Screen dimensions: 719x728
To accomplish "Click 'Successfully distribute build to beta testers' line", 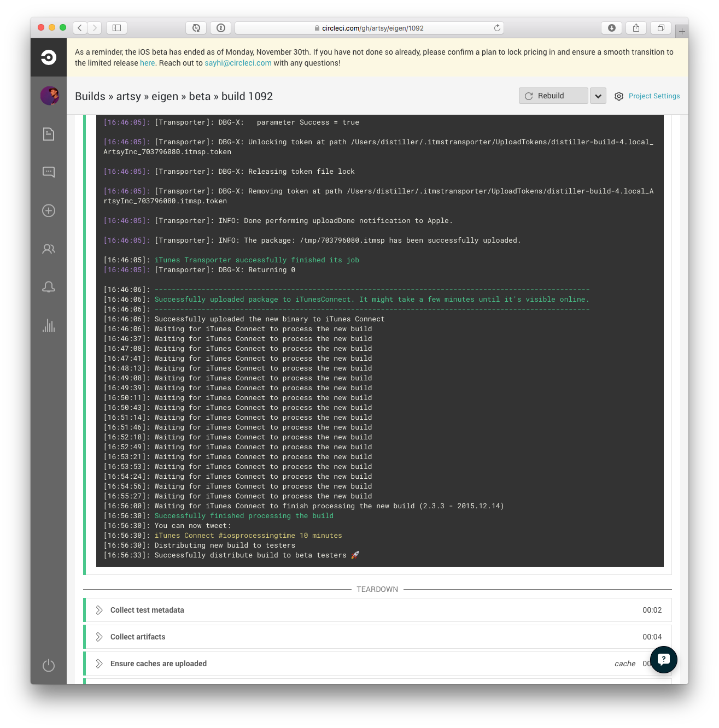I will pyautogui.click(x=257, y=555).
